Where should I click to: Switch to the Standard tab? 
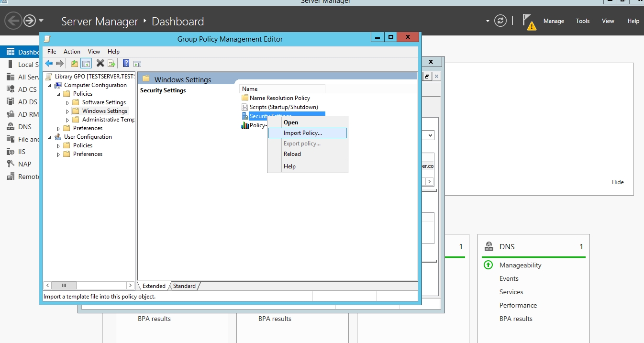point(184,286)
